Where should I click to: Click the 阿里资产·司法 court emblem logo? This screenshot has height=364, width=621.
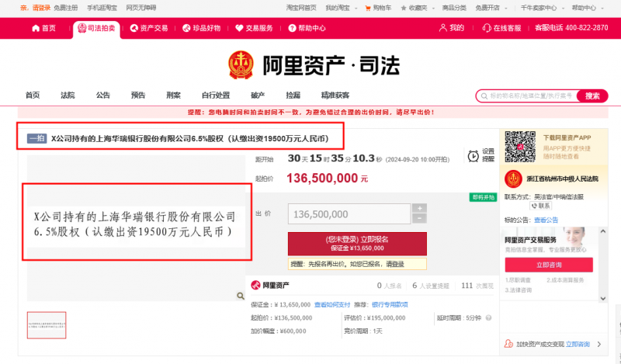pyautogui.click(x=241, y=64)
